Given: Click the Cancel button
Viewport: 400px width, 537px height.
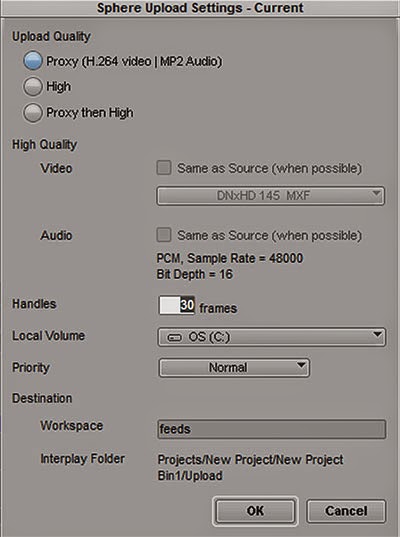Looking at the screenshot, I should 346,511.
